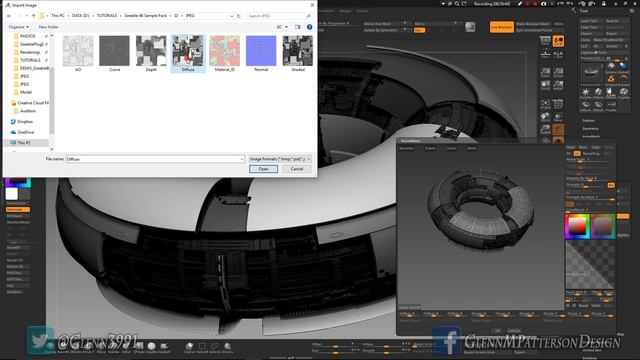Cancel the Import Image dialog
This screenshot has width=640, height=360.
tap(297, 169)
